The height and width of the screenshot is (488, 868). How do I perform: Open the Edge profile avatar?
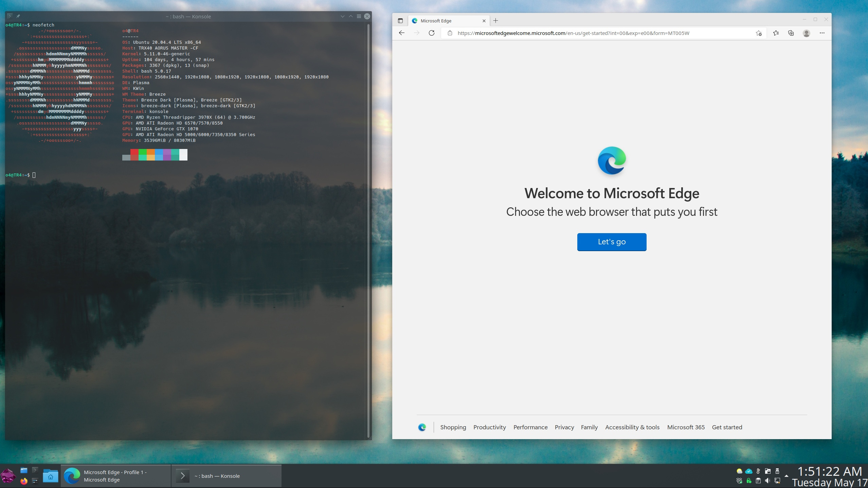click(807, 33)
